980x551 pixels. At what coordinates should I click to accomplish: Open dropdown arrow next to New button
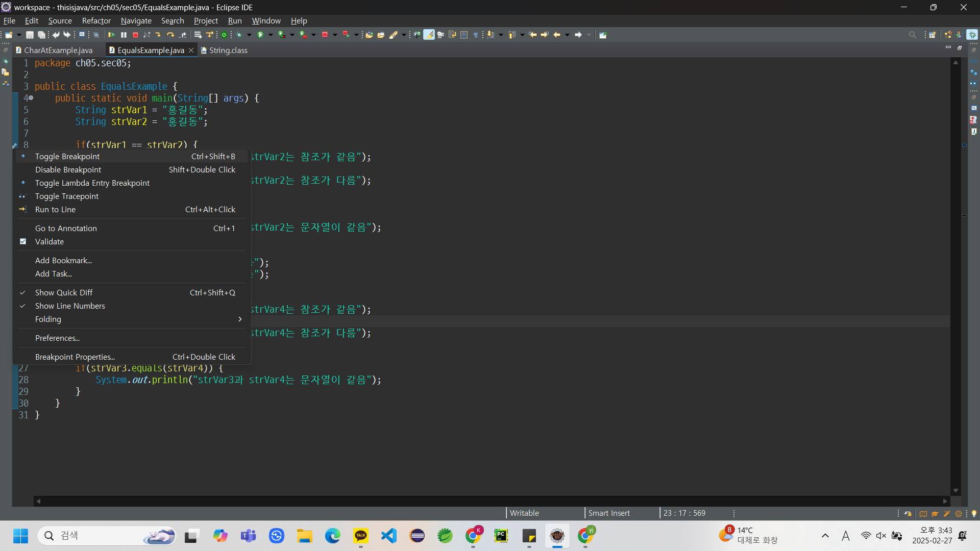[x=19, y=35]
